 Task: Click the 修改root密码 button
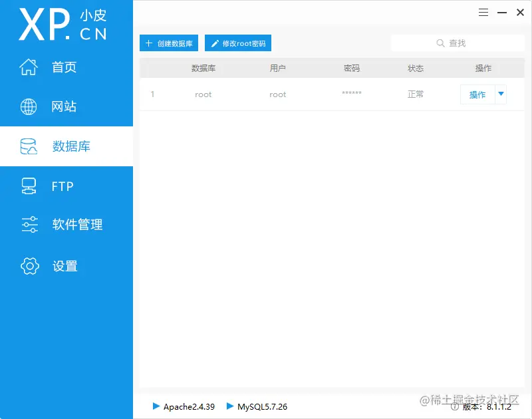[x=238, y=43]
